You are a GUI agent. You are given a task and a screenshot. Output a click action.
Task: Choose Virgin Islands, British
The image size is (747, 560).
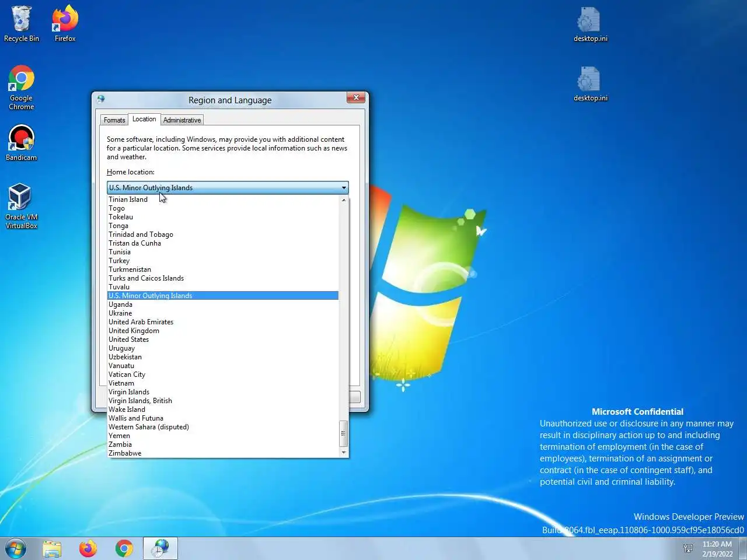[x=223, y=401]
